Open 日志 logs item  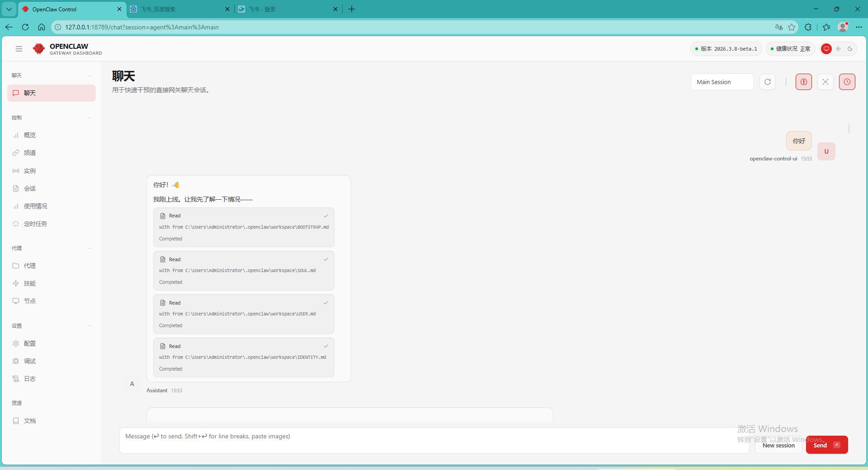tap(52, 379)
